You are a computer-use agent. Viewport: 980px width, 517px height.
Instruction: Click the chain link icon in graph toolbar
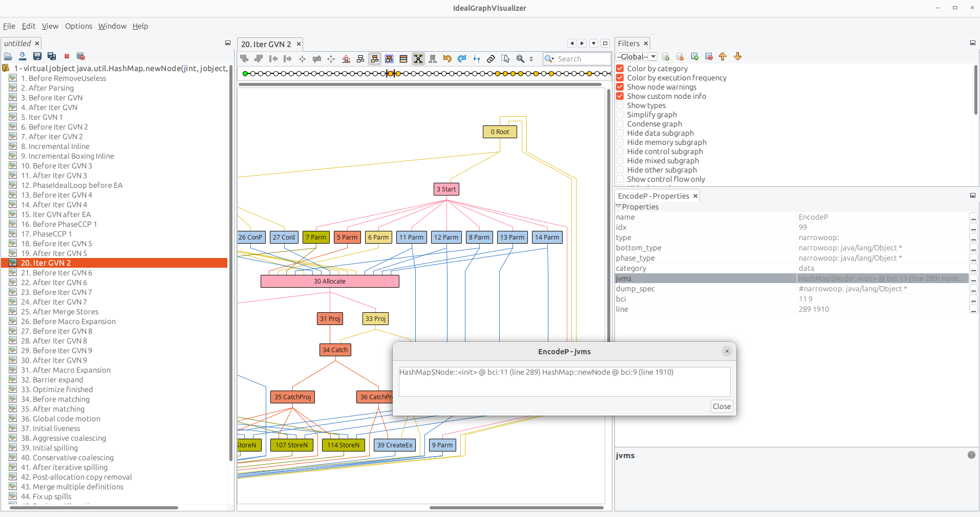click(x=491, y=59)
